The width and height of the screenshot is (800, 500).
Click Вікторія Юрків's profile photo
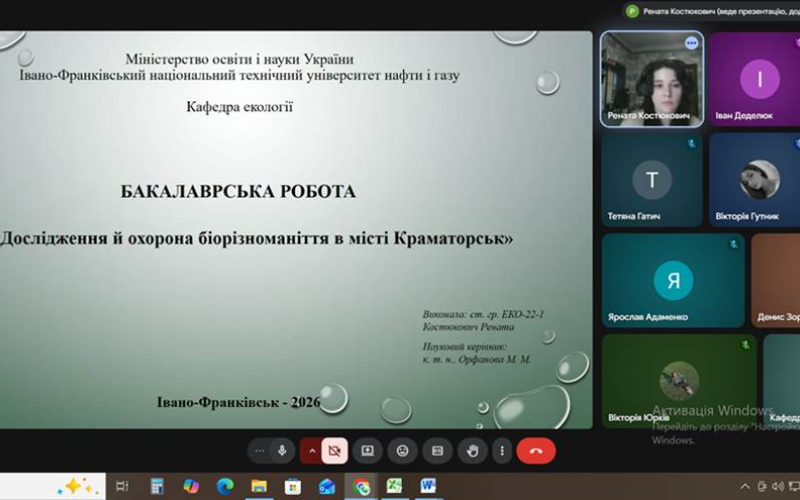pyautogui.click(x=679, y=381)
